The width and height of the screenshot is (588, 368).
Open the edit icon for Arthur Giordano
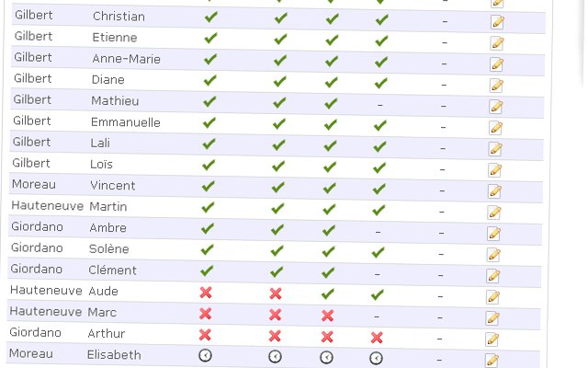point(492,339)
